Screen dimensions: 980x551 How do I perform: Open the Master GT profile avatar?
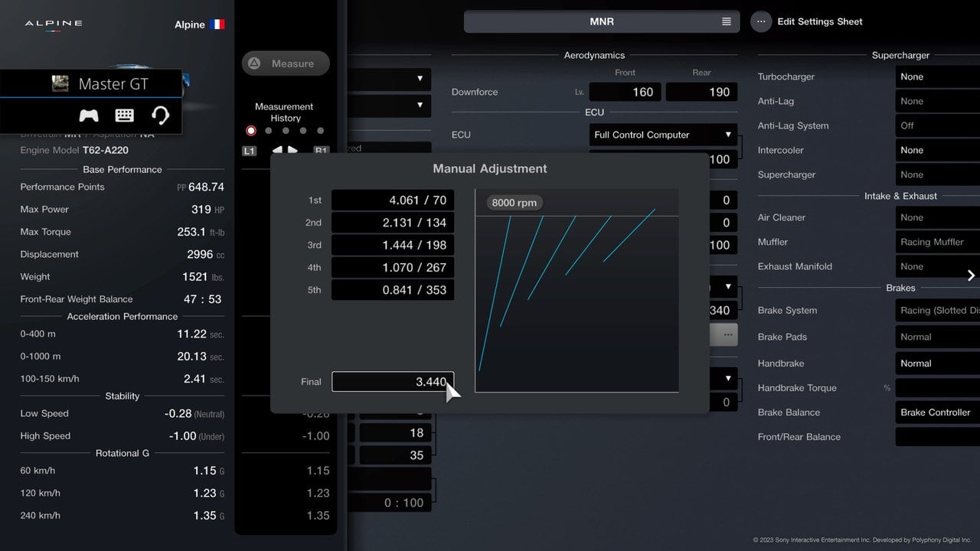[x=60, y=83]
